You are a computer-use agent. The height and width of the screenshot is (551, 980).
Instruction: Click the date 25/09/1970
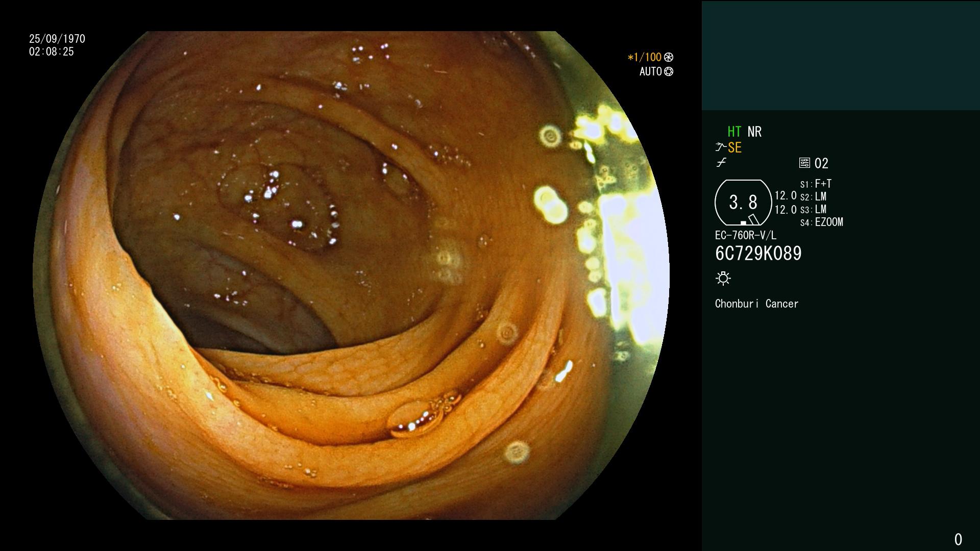(x=57, y=39)
